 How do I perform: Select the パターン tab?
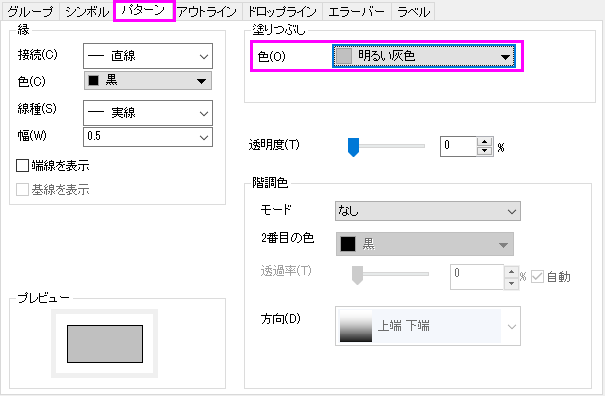click(144, 10)
